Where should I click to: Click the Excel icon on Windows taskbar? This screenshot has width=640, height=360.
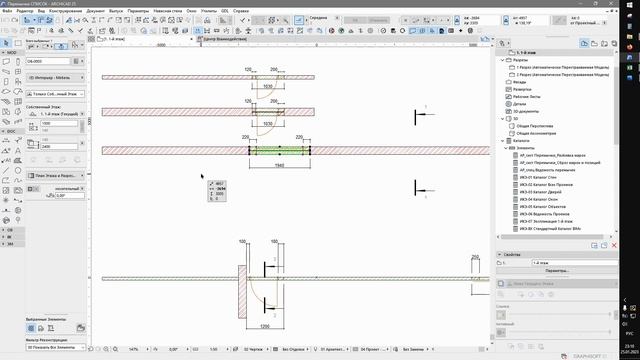point(629,67)
